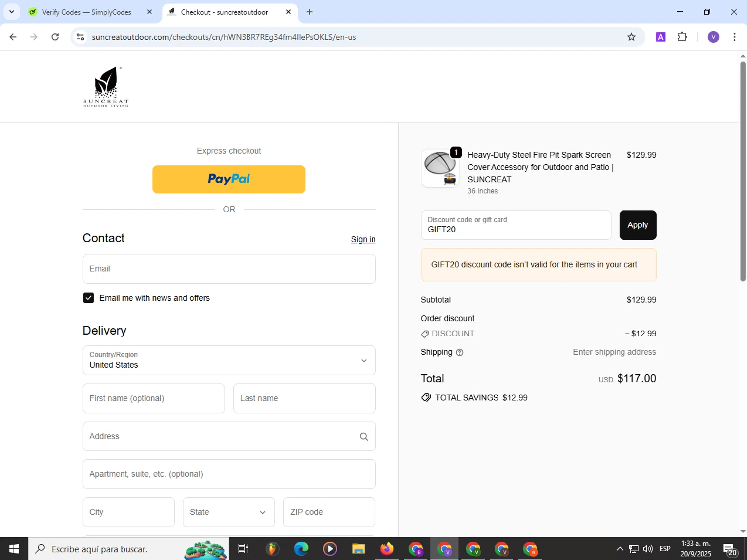
Task: Click the ZIP code field
Action: click(x=329, y=512)
